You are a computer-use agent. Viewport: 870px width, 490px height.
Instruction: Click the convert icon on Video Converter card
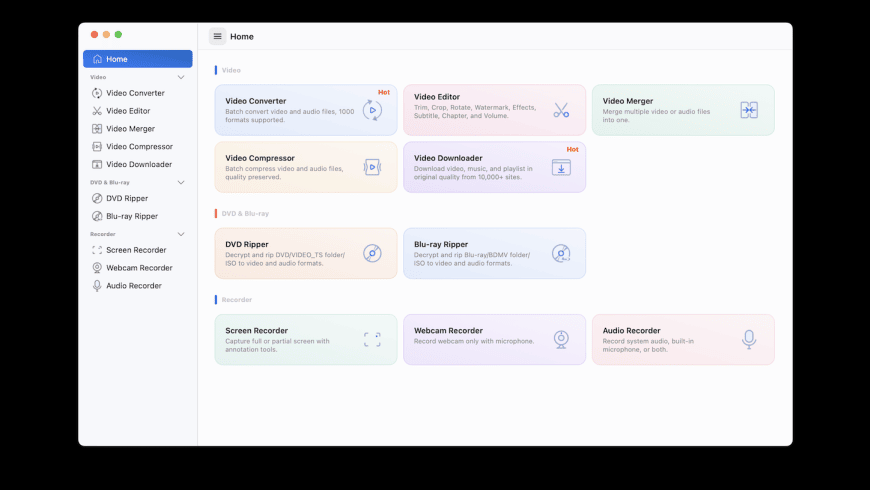tap(372, 110)
